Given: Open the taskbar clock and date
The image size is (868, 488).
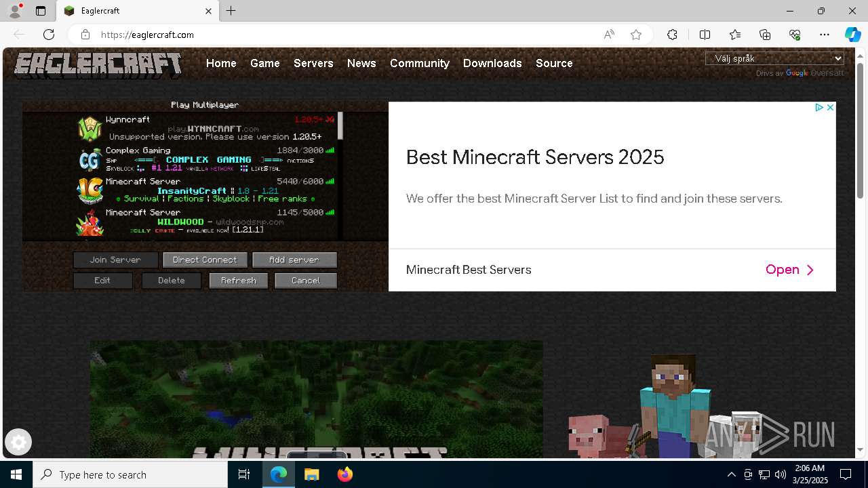Looking at the screenshot, I should (x=810, y=474).
